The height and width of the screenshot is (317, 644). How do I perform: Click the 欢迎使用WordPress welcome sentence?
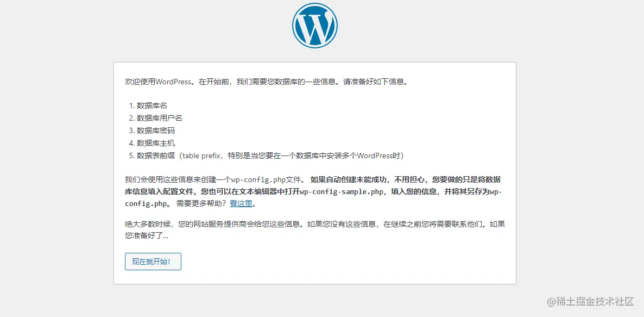(266, 82)
